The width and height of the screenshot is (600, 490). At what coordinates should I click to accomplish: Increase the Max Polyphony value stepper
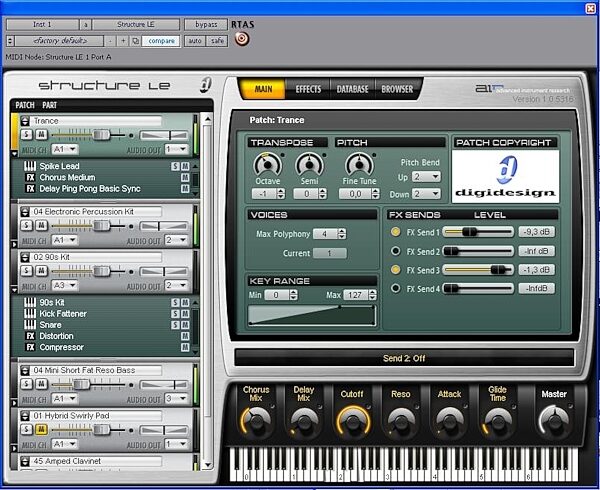tap(342, 231)
